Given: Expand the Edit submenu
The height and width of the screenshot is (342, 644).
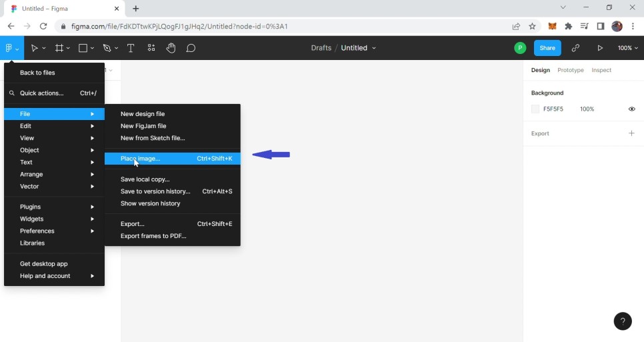Looking at the screenshot, I should tap(54, 126).
